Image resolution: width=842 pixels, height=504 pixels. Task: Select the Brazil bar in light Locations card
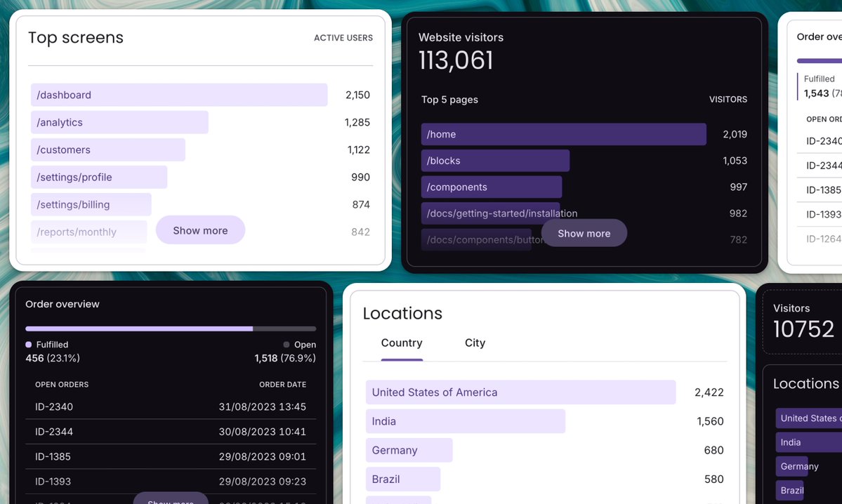click(403, 479)
